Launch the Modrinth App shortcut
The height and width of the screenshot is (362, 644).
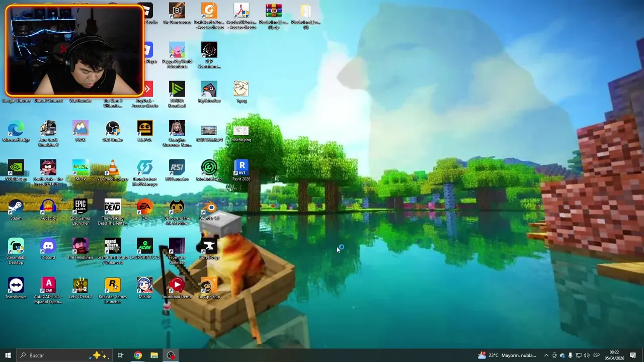(x=209, y=170)
